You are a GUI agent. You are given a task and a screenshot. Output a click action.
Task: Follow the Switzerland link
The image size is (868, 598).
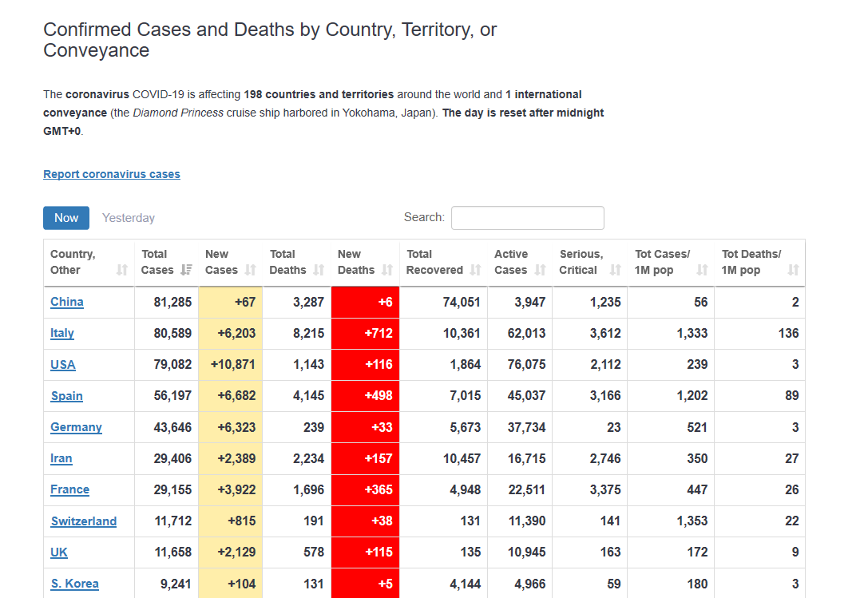click(84, 521)
